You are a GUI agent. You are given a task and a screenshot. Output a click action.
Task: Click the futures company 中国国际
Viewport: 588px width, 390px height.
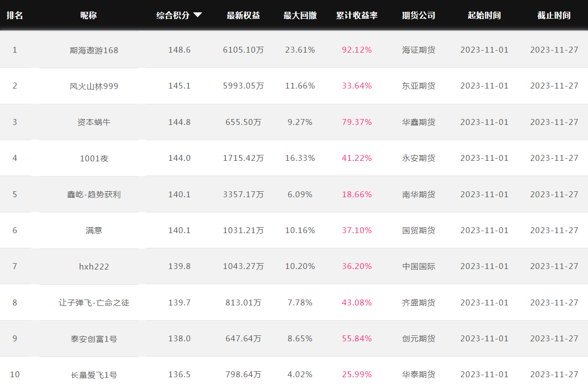419,267
